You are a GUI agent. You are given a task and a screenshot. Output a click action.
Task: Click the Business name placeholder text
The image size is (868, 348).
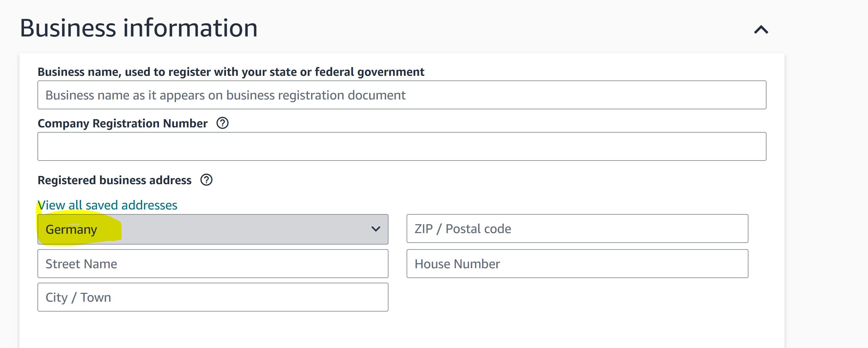pos(225,95)
